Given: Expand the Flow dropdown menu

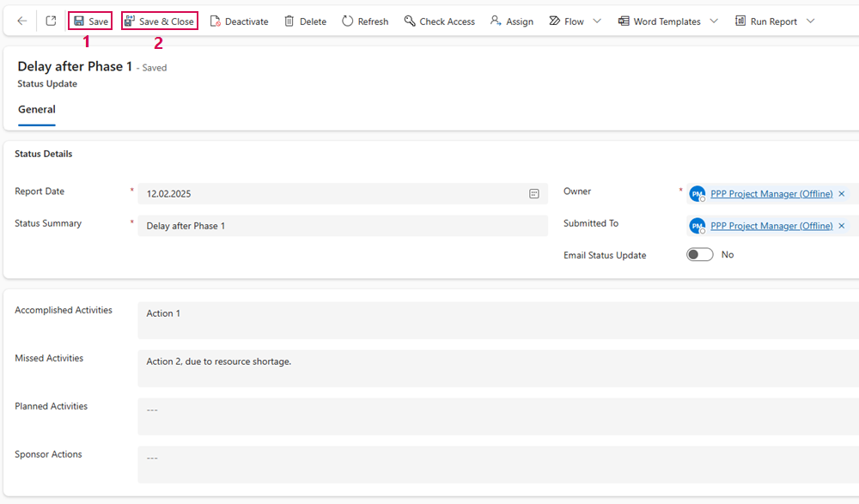Looking at the screenshot, I should pos(598,21).
